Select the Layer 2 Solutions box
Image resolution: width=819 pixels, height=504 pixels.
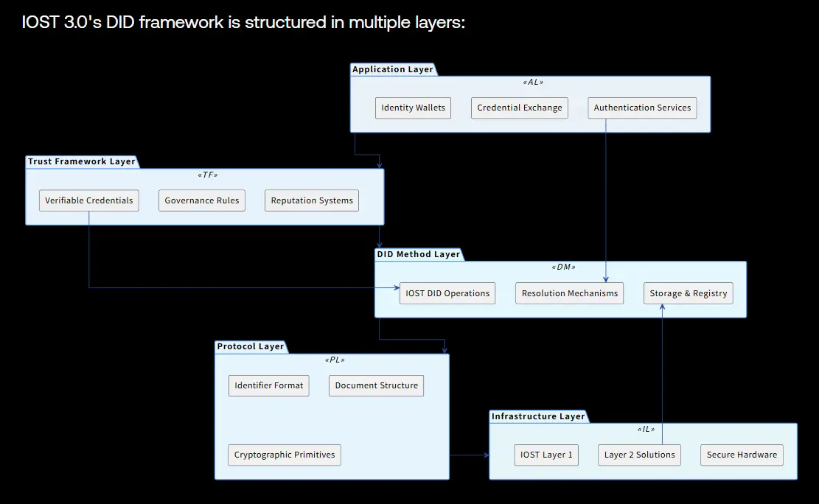tap(639, 455)
